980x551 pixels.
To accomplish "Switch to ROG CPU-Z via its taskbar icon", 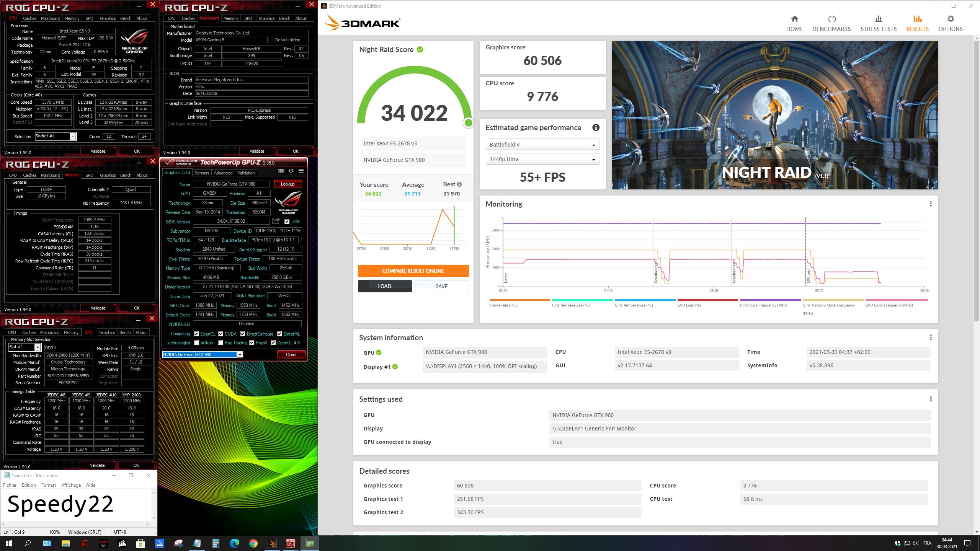I will (291, 543).
